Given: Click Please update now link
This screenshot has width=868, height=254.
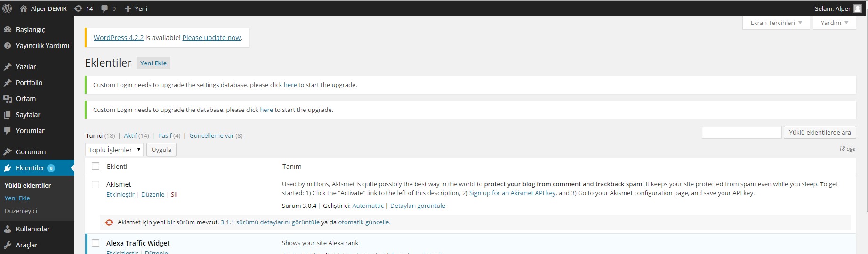Looking at the screenshot, I should [x=211, y=38].
